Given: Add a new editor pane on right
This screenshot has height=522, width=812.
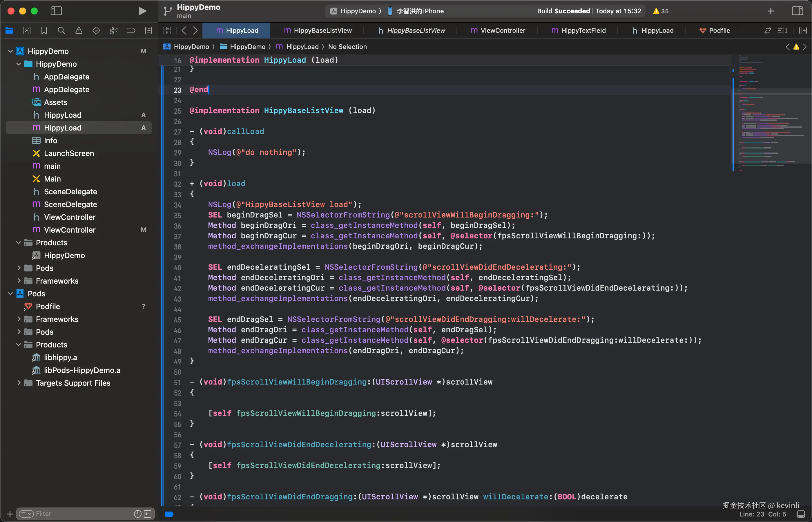Looking at the screenshot, I should (803, 30).
